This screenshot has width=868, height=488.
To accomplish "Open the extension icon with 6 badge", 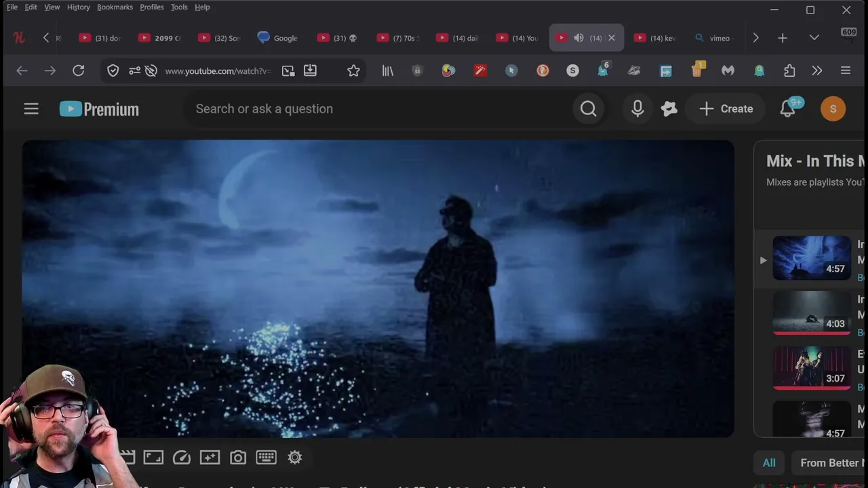I will click(603, 69).
